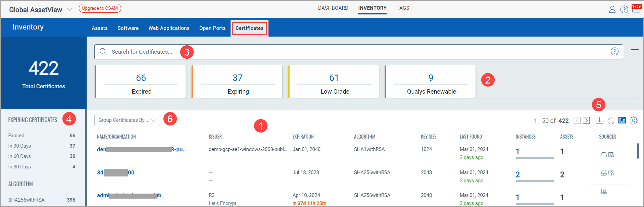The image size is (644, 207).
Task: Click the key size 1024 cell
Action: pyautogui.click(x=427, y=149)
